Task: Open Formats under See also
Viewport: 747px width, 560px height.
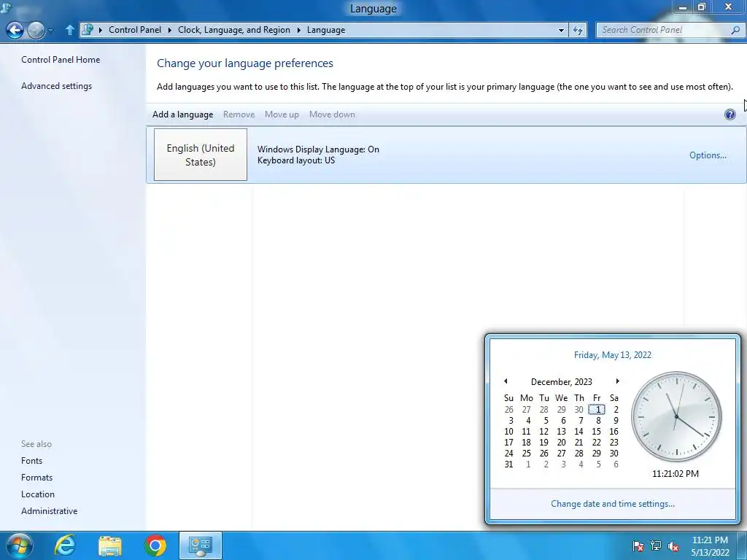Action: pyautogui.click(x=36, y=477)
